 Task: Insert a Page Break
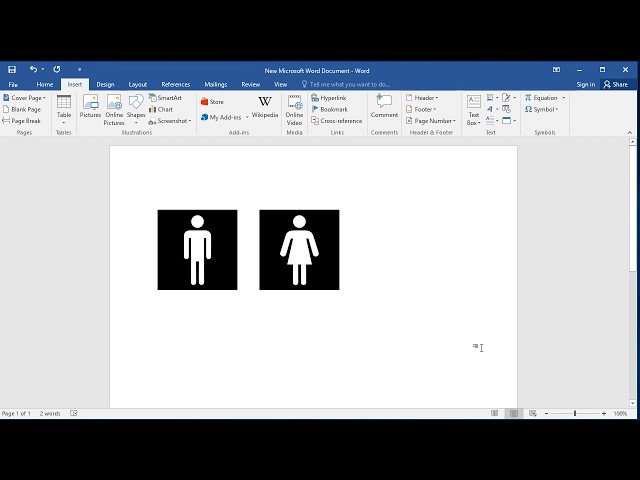(x=22, y=121)
